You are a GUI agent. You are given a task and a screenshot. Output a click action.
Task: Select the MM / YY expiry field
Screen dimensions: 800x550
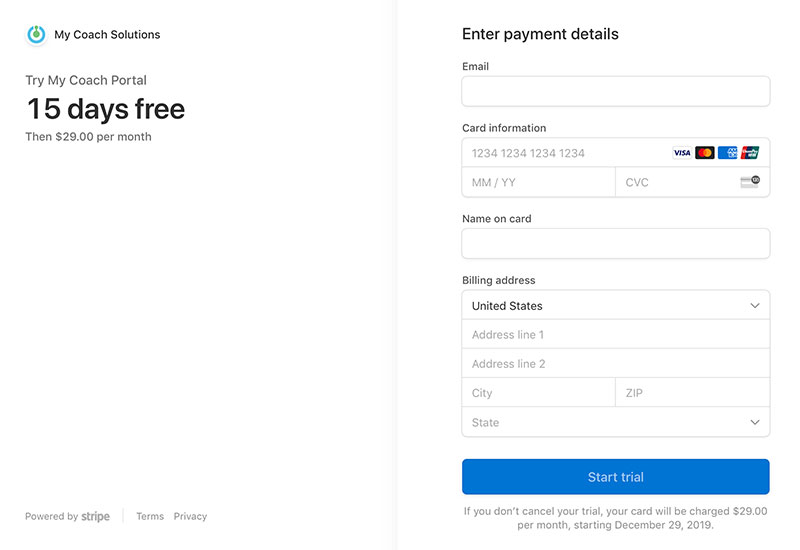(538, 183)
